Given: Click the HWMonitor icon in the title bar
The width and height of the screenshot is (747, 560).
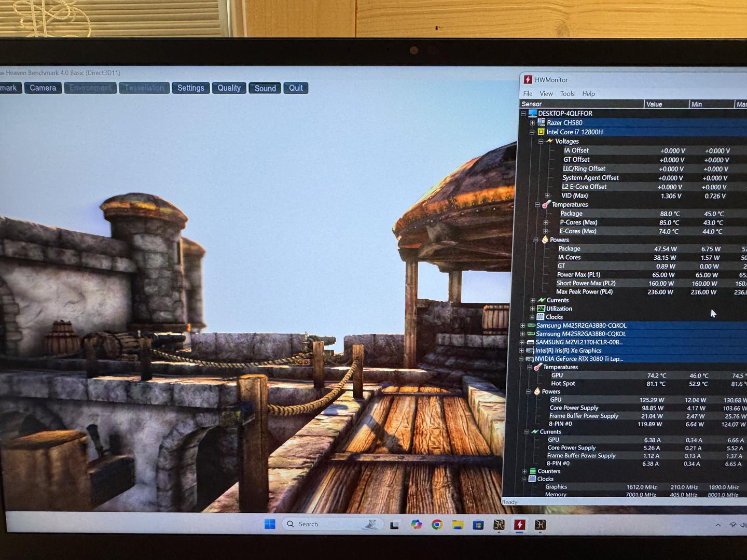Looking at the screenshot, I should 528,79.
